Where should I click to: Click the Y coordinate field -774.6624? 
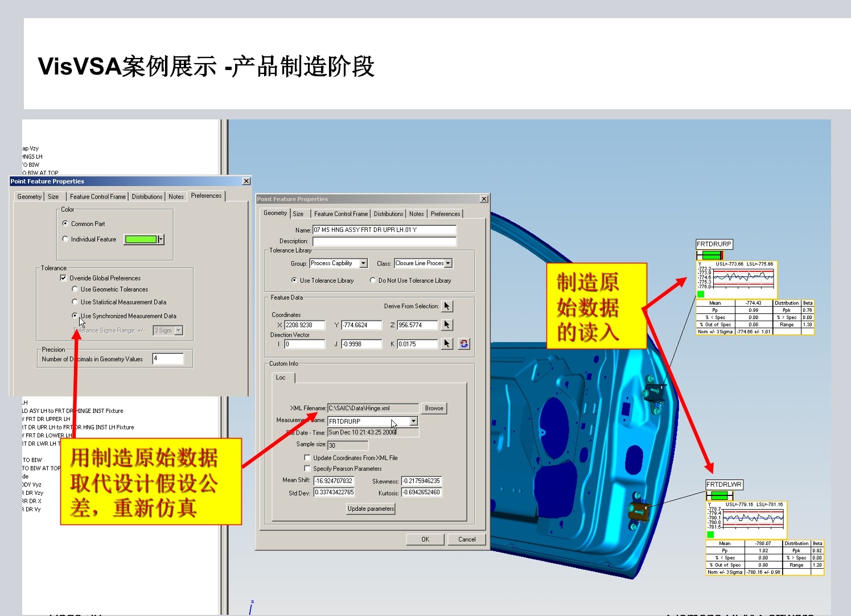tap(361, 325)
